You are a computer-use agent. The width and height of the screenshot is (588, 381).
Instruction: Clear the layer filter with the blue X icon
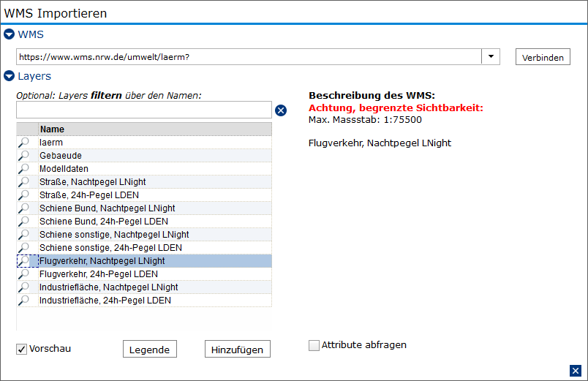pyautogui.click(x=281, y=110)
